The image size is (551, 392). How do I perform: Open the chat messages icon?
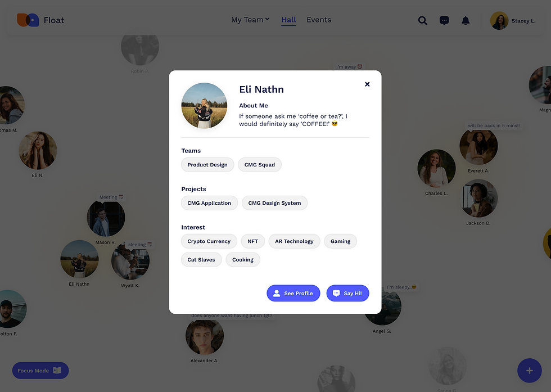pyautogui.click(x=444, y=20)
